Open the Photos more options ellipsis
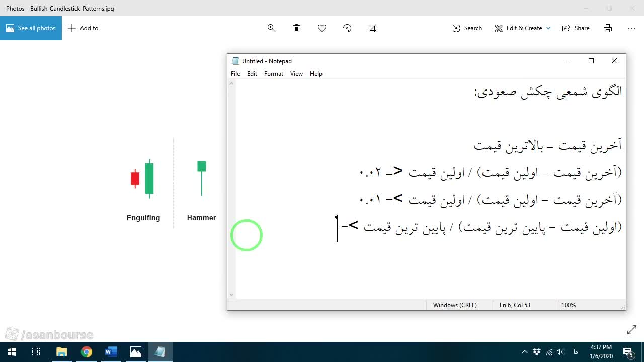644x362 pixels. coord(632,28)
